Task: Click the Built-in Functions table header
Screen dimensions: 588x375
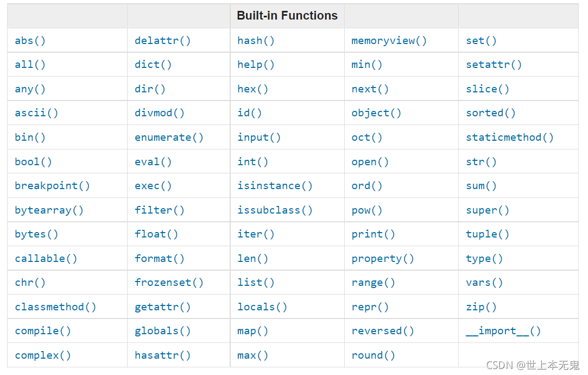Action: (x=287, y=15)
